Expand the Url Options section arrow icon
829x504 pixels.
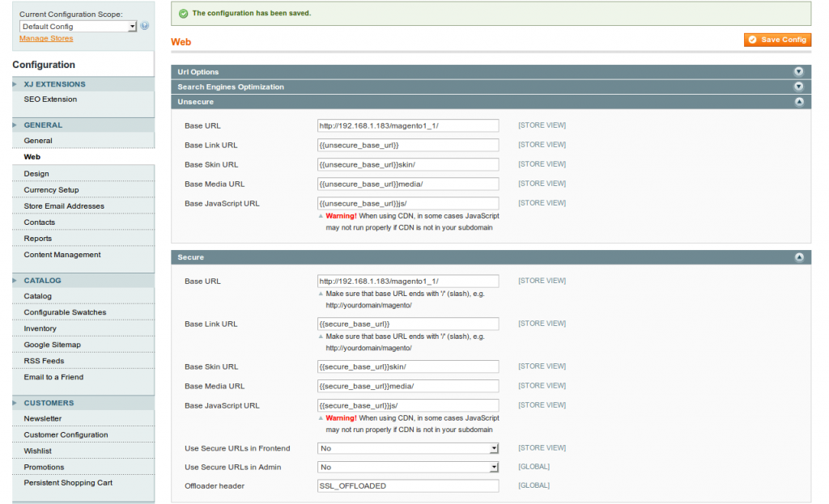[798, 72]
